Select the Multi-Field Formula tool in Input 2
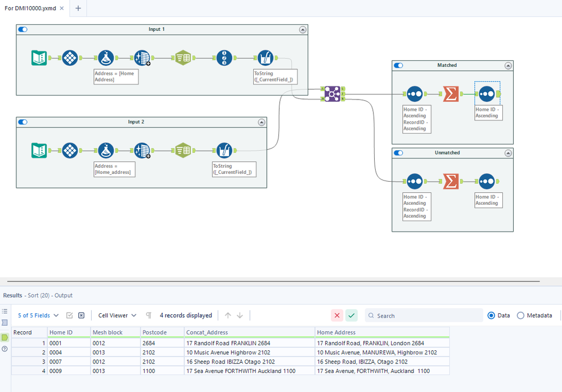The image size is (562, 392). (224, 151)
